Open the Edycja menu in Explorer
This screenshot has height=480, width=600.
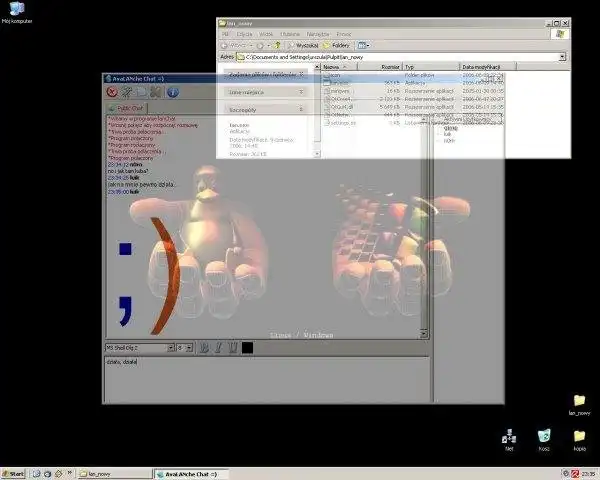(x=244, y=34)
